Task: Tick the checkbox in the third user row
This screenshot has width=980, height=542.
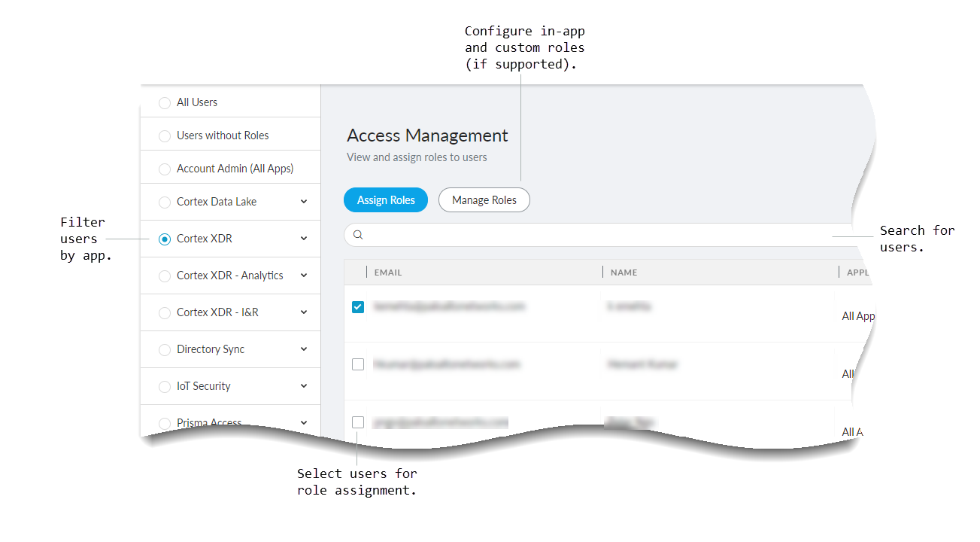Action: 358,422
